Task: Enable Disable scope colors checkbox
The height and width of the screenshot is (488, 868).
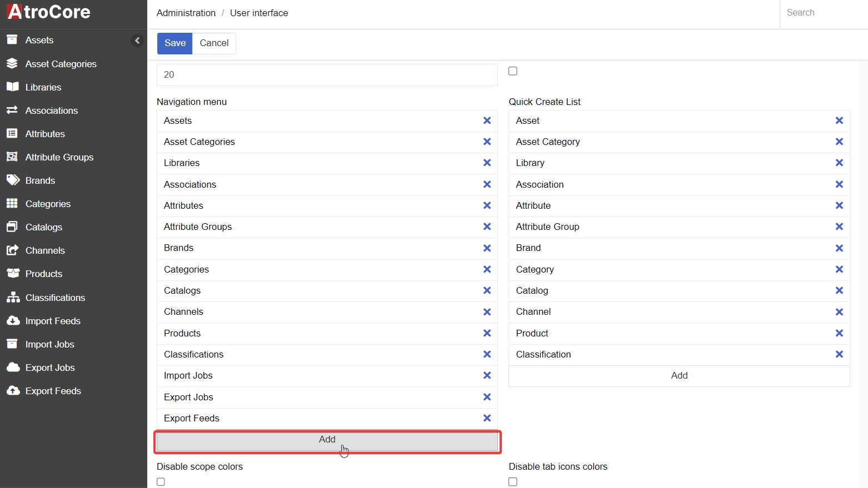Action: (x=161, y=482)
